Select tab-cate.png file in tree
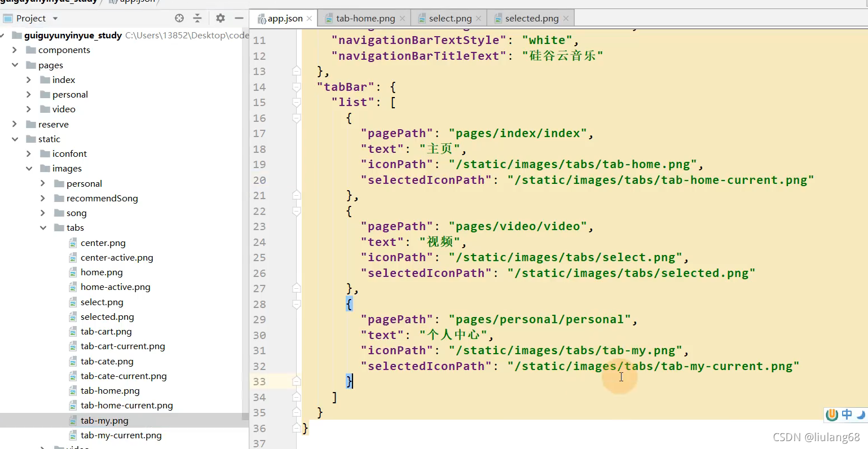 click(107, 362)
